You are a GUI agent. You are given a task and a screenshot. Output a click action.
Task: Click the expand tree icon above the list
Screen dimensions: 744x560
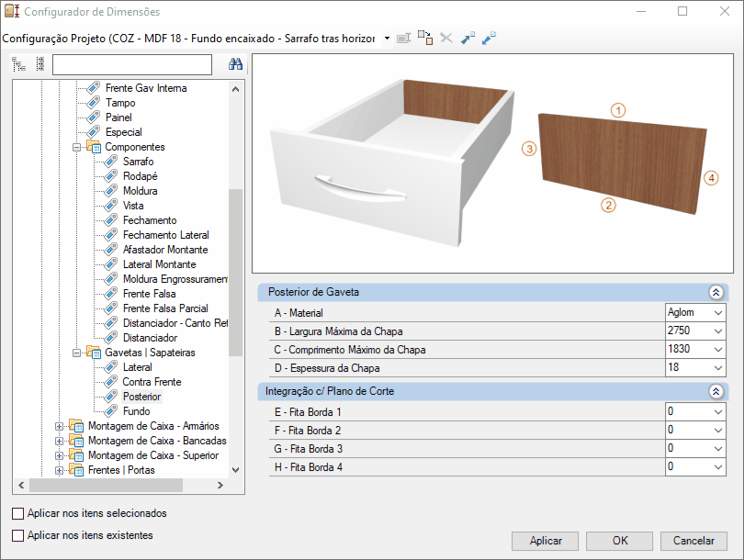pyautogui.click(x=19, y=64)
